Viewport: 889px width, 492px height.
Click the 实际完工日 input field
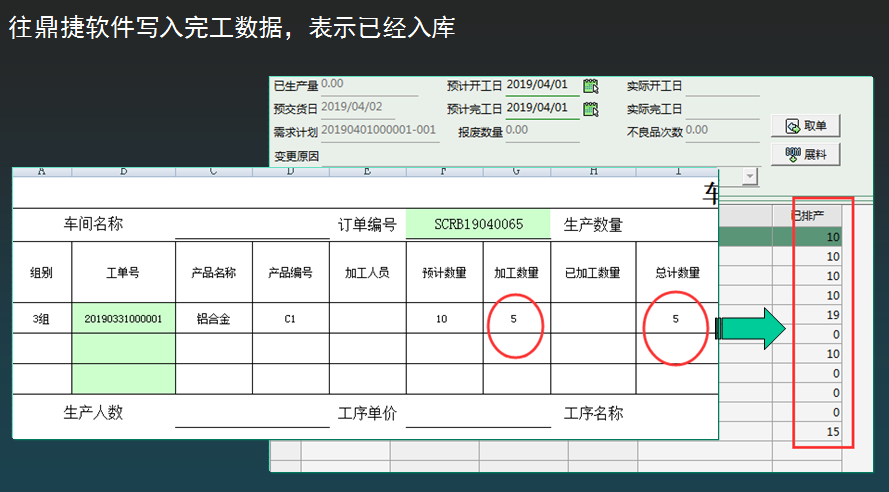click(722, 109)
